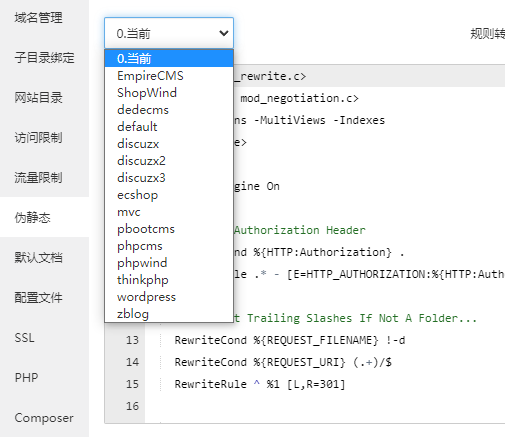
Task: Click the RewriteCond %{REQUEST_URI} code line
Action: (283, 362)
